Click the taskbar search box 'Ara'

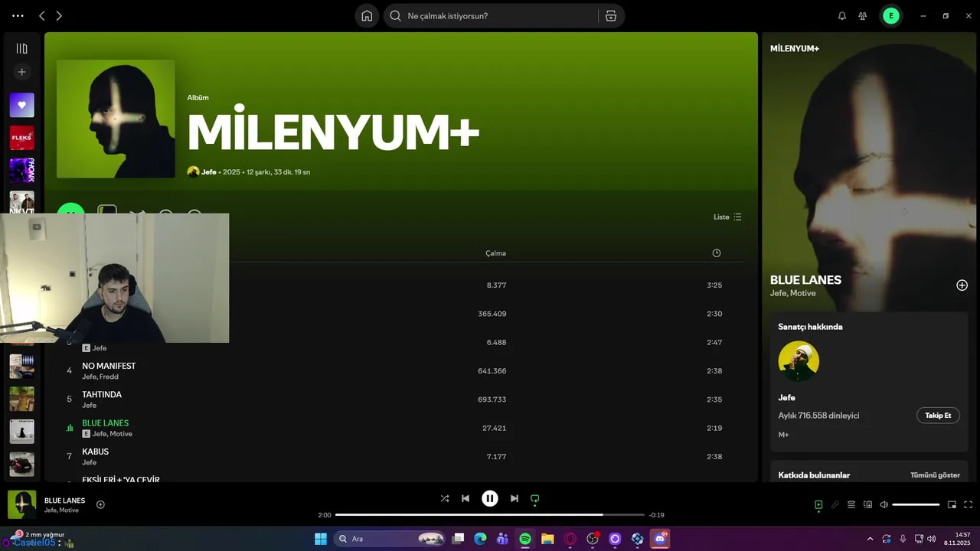point(390,539)
